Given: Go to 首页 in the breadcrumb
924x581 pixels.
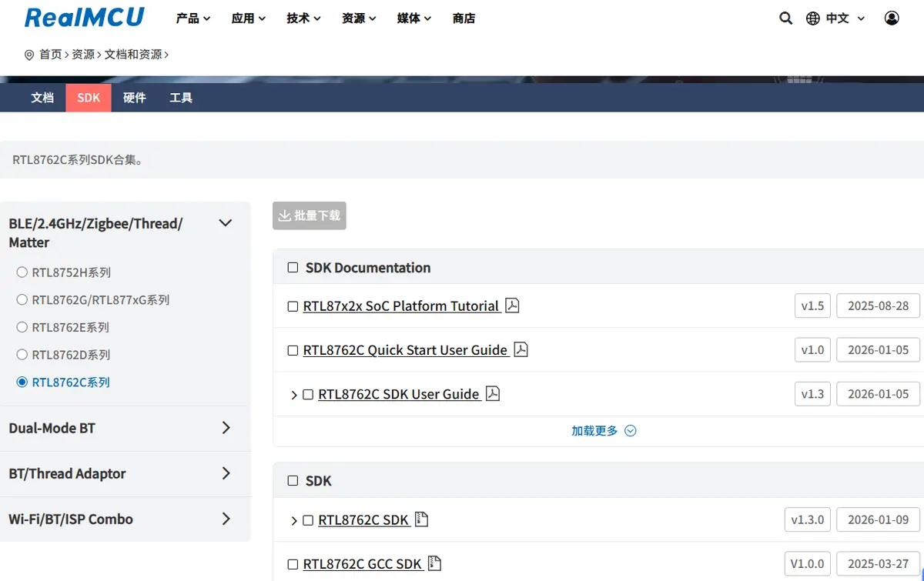Looking at the screenshot, I should 51,55.
